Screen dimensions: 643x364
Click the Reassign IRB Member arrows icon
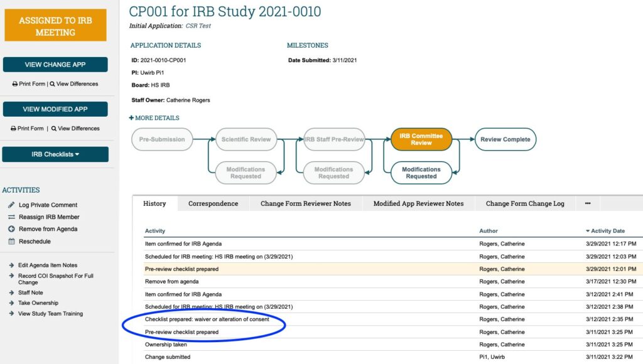point(11,217)
